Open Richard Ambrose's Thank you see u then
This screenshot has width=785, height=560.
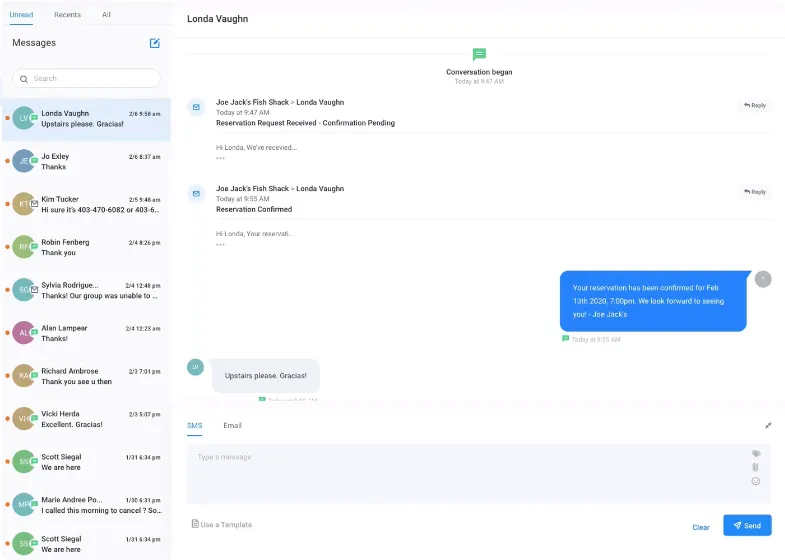pos(86,376)
